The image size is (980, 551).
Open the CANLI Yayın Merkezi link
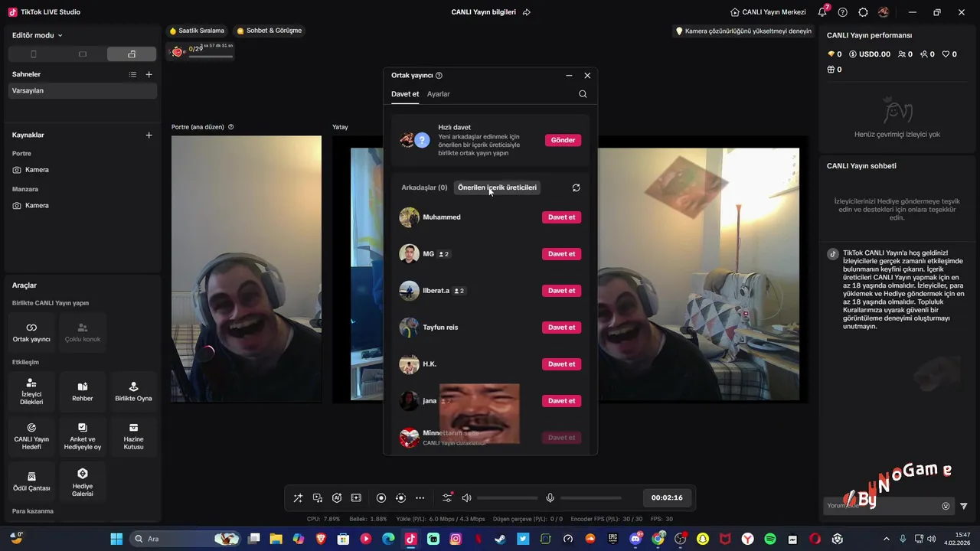768,12
